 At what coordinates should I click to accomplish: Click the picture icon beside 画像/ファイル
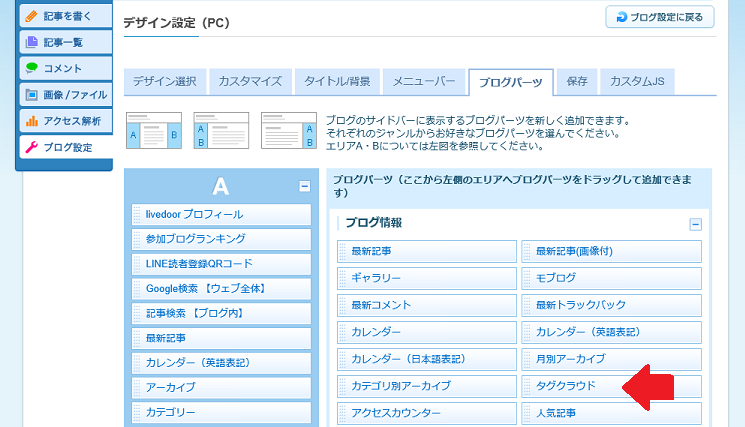[x=31, y=95]
